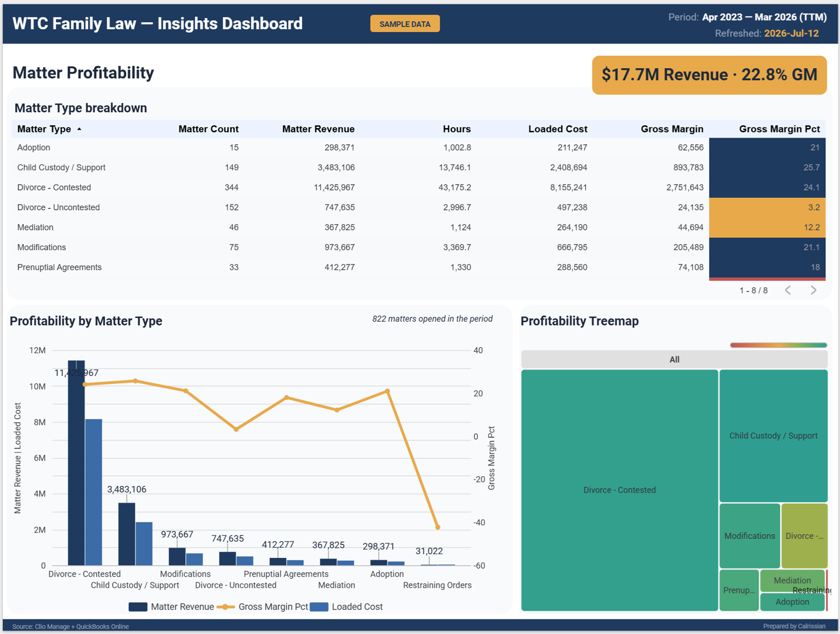Sort table by the Loaded Cost column header
Image resolution: width=840 pixels, height=634 pixels.
click(x=558, y=129)
